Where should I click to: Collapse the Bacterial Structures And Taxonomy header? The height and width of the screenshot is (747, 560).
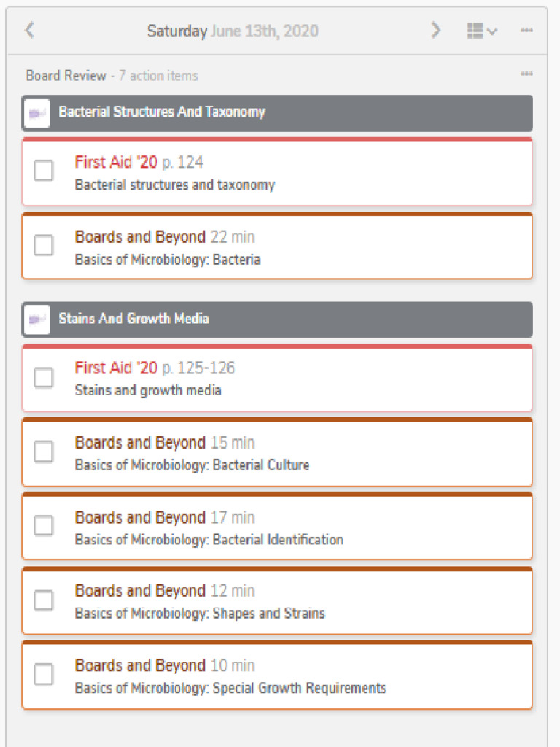click(x=292, y=113)
